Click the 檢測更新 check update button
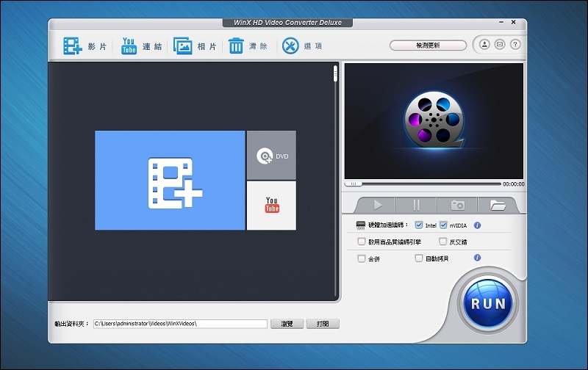This screenshot has width=588, height=370. [428, 46]
